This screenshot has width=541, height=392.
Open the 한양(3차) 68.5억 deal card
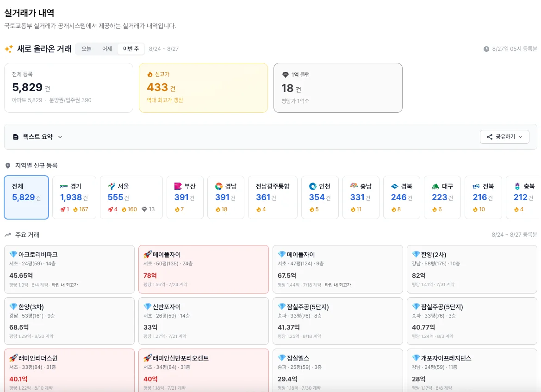[69, 321]
